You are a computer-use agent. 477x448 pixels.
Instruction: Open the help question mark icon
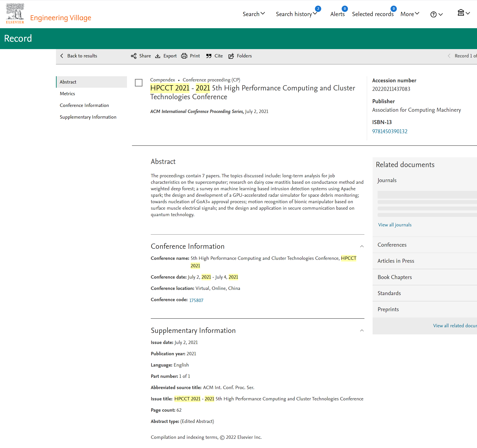coord(433,14)
